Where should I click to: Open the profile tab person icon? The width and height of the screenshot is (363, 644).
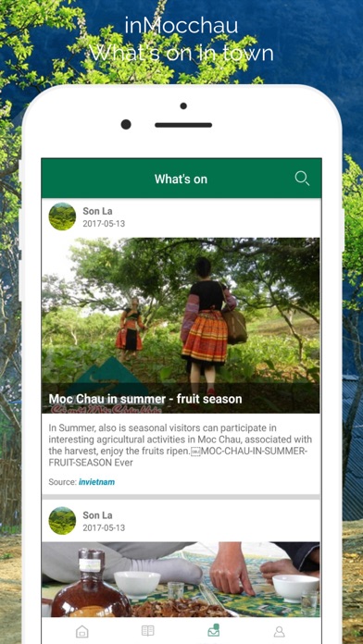tap(279, 631)
